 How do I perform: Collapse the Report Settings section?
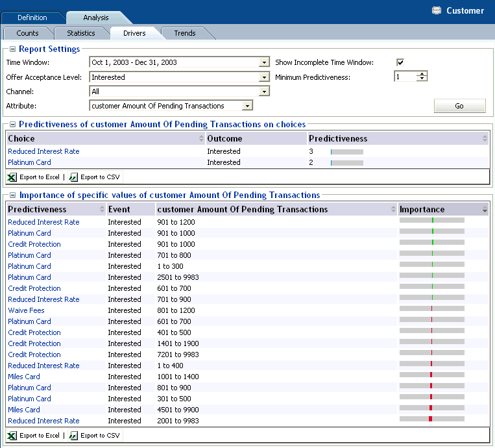click(x=12, y=49)
